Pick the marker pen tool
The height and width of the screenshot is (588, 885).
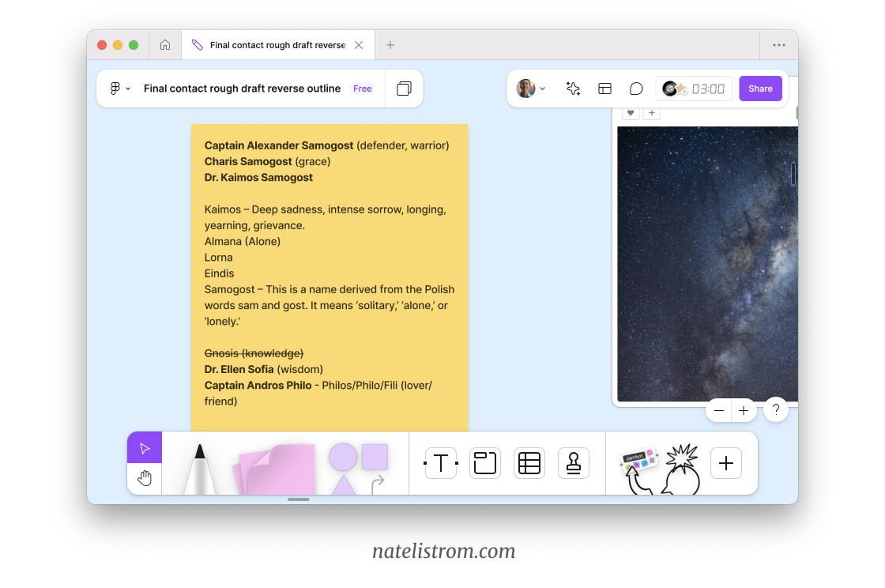click(200, 469)
